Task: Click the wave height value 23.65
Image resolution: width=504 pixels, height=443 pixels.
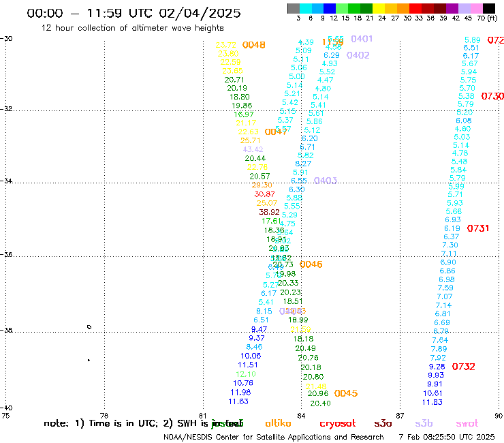Action: click(232, 71)
